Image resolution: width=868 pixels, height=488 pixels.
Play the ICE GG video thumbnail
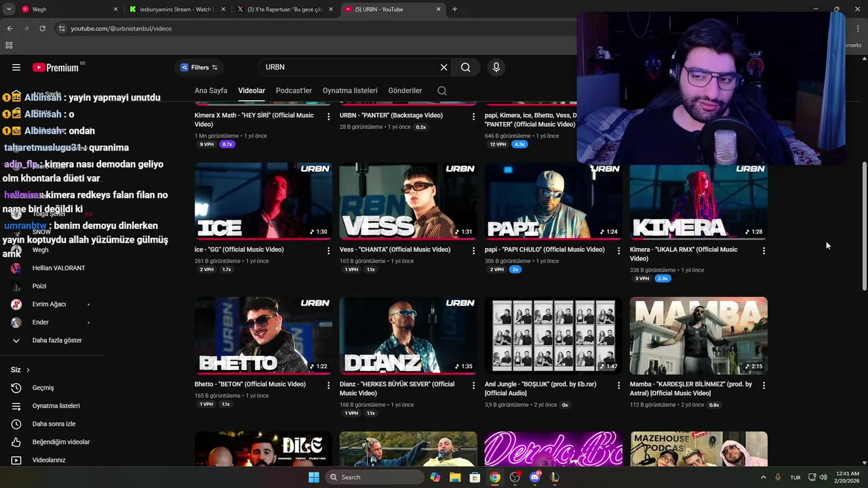coord(263,201)
